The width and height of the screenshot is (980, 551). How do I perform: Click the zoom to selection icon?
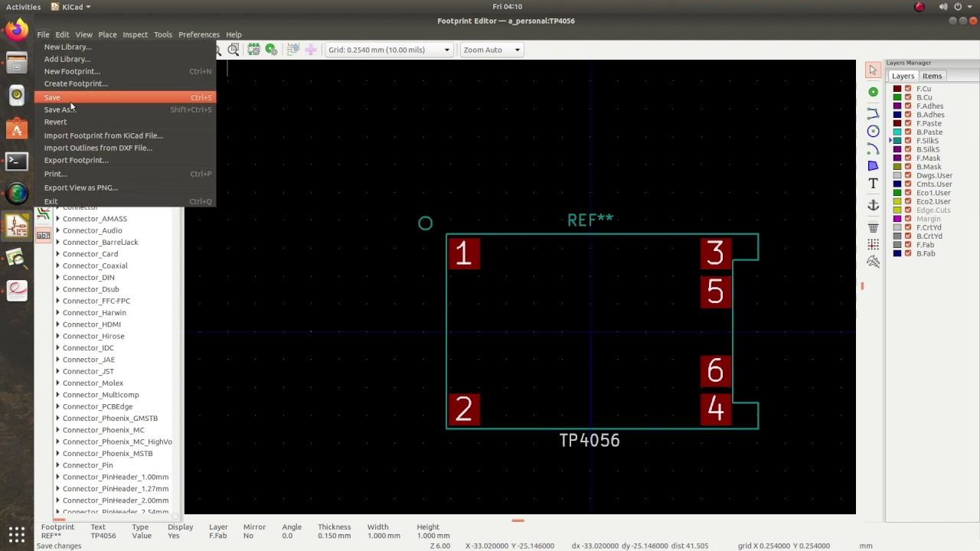click(234, 50)
